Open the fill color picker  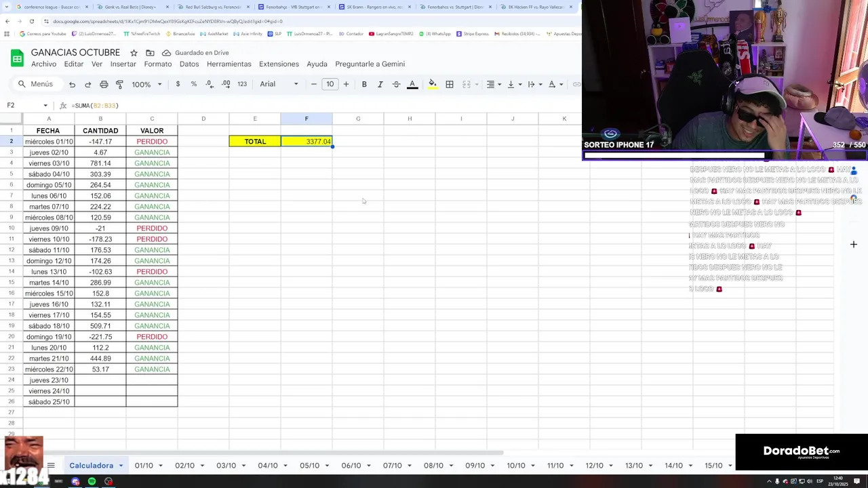(x=433, y=84)
